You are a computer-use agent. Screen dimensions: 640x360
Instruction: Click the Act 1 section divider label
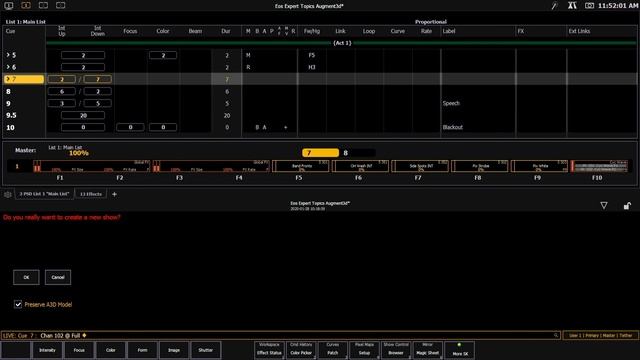click(342, 43)
